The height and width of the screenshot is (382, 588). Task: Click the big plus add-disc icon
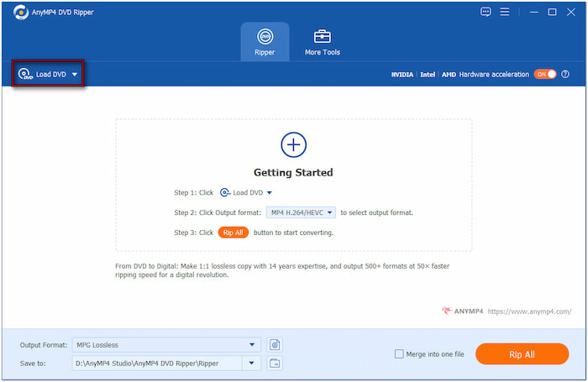[x=294, y=144]
